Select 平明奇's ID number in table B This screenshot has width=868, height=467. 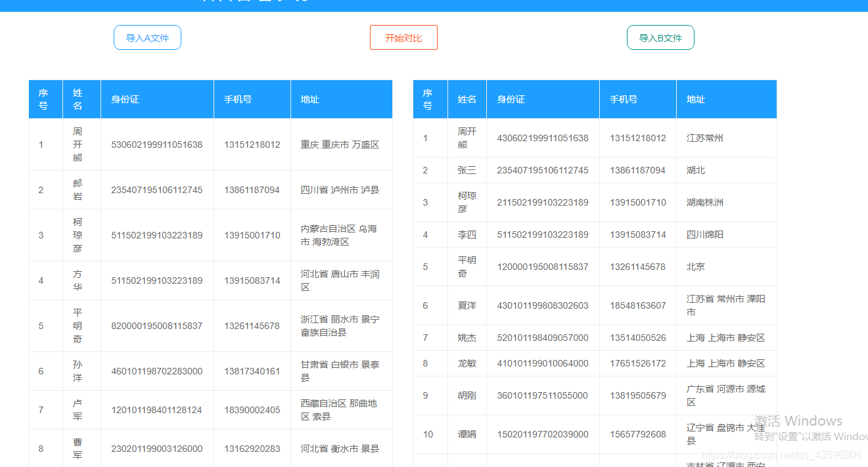pos(542,266)
